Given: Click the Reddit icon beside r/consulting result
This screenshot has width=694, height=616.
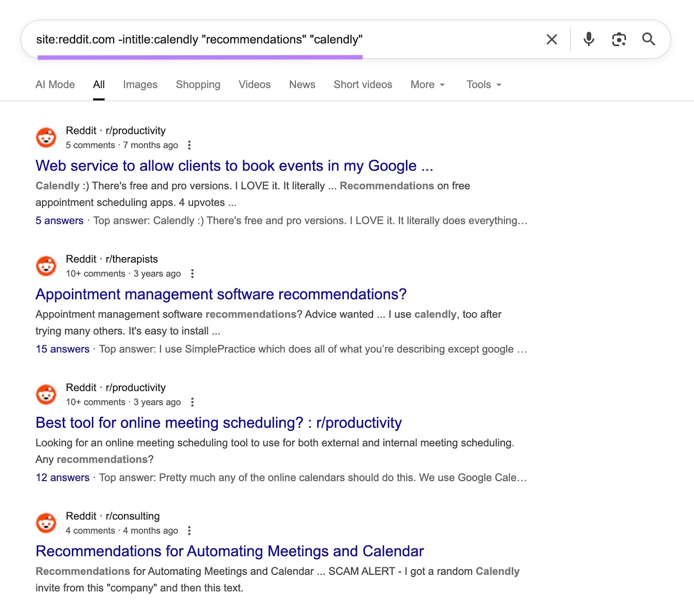Looking at the screenshot, I should pyautogui.click(x=46, y=523).
